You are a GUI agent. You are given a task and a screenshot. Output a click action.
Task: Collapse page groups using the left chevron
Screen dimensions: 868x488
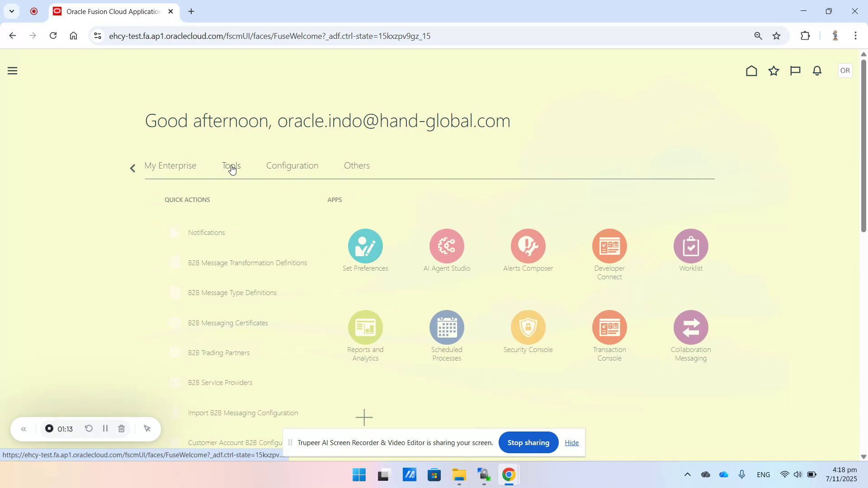point(132,168)
